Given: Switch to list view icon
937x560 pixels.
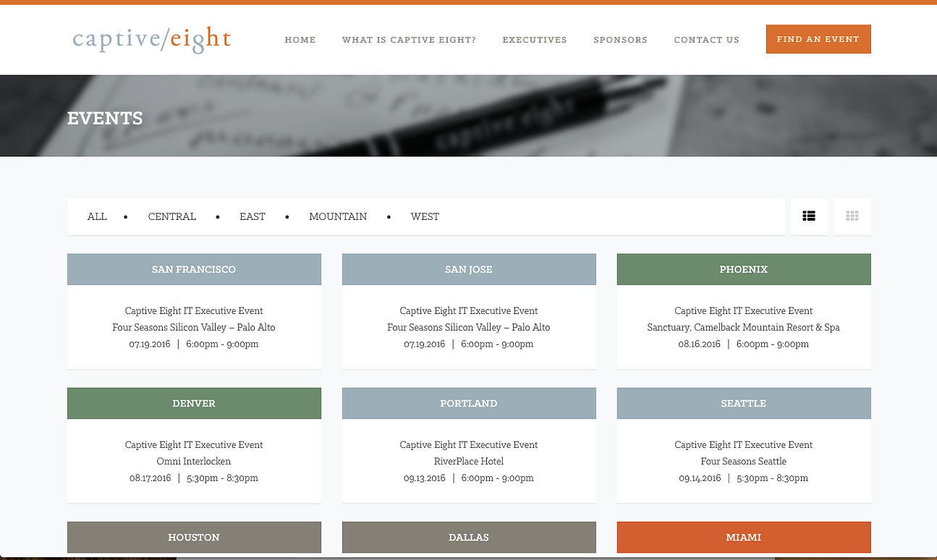Looking at the screenshot, I should (x=809, y=216).
